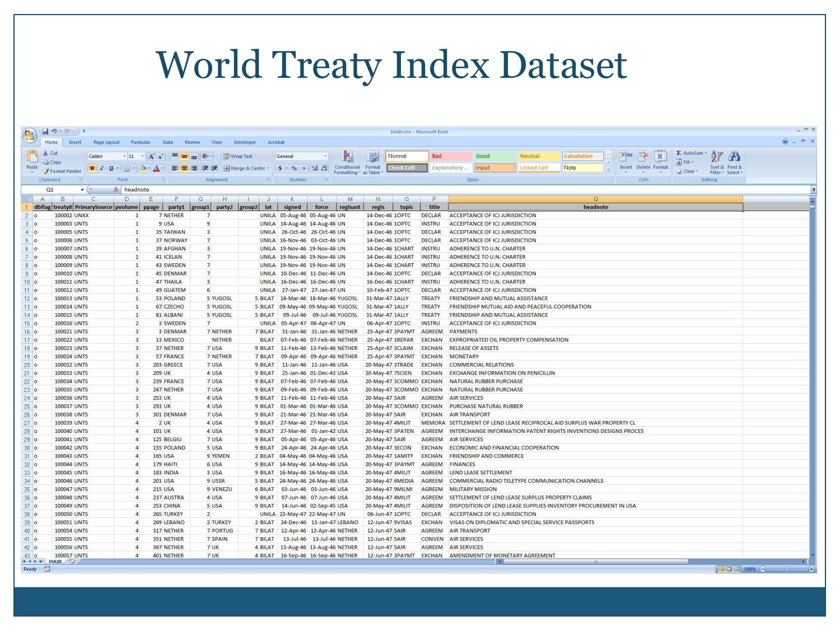The image size is (840, 630).
Task: Click the Shrink Font small A icon
Action: tap(161, 156)
